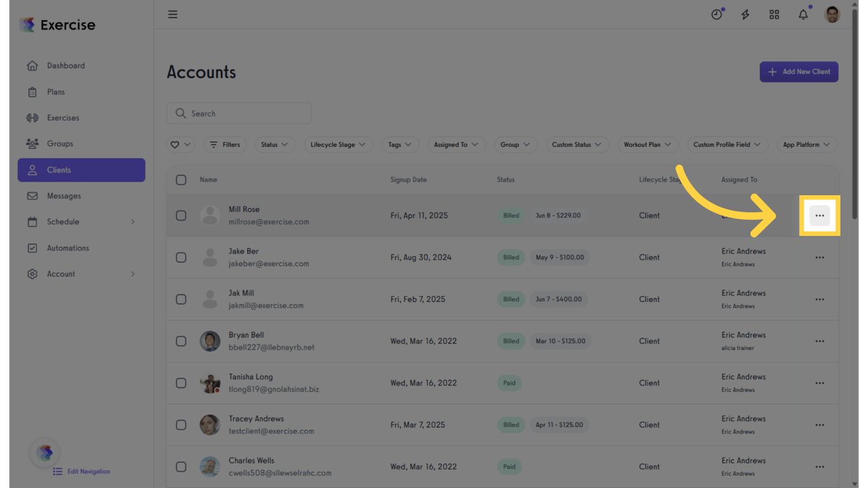This screenshot has width=868, height=488.
Task: Click the hamburger menu icon
Action: (x=173, y=14)
